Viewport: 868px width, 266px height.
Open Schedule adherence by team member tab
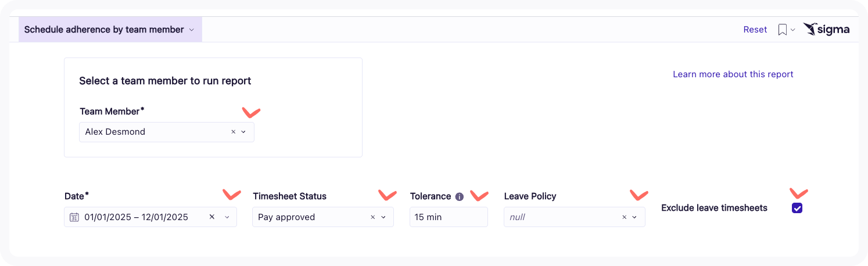pyautogui.click(x=110, y=30)
